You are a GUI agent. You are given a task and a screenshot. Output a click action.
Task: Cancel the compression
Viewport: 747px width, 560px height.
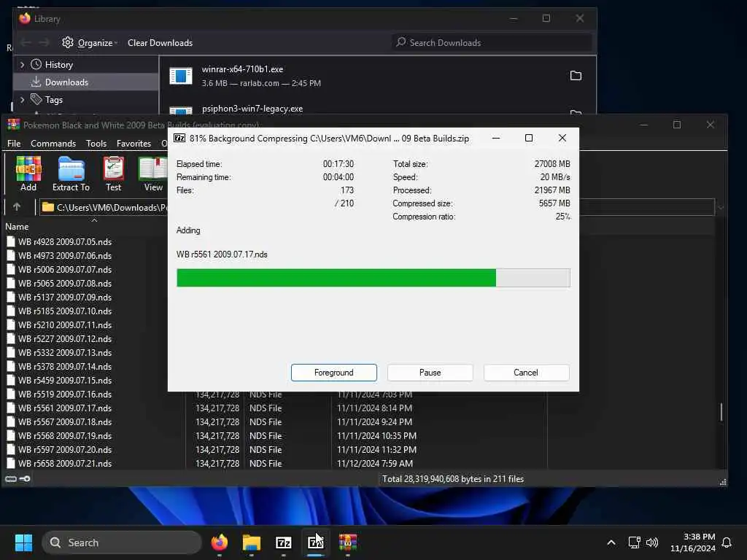click(x=526, y=373)
